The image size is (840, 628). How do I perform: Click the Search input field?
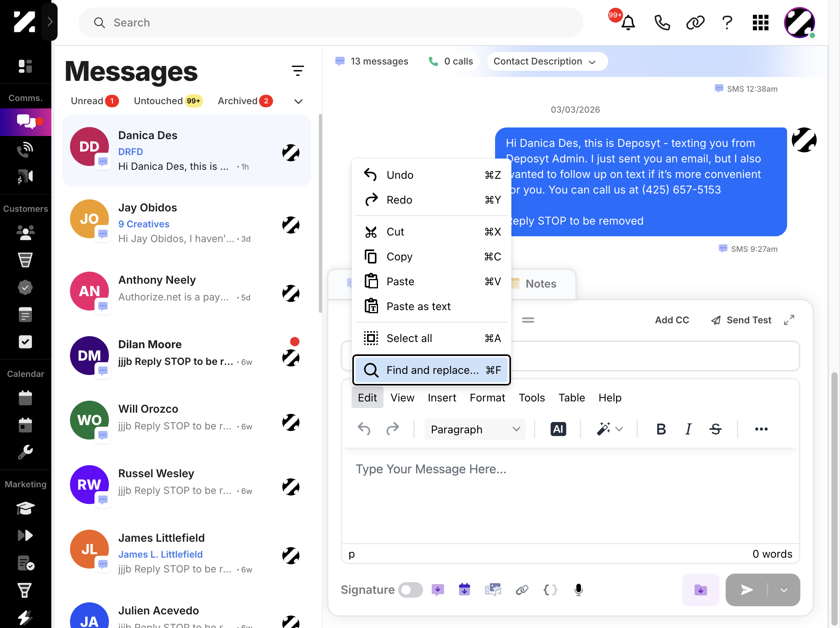[x=331, y=23]
